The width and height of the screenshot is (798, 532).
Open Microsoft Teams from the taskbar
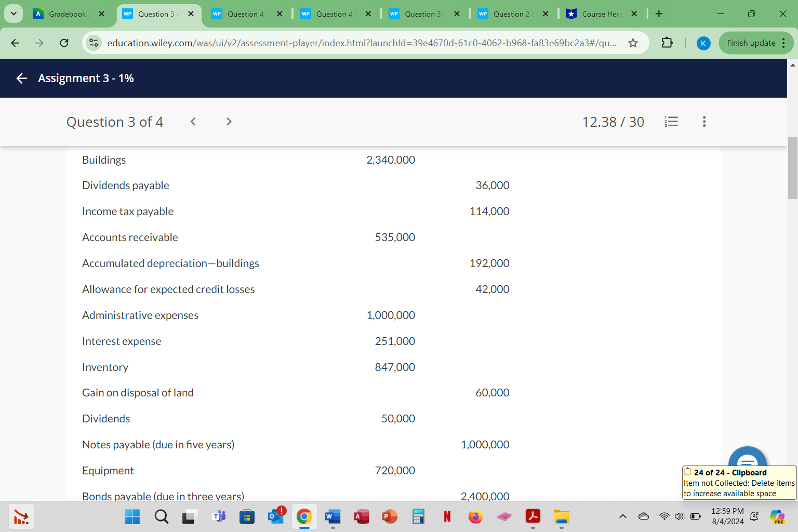(x=218, y=516)
